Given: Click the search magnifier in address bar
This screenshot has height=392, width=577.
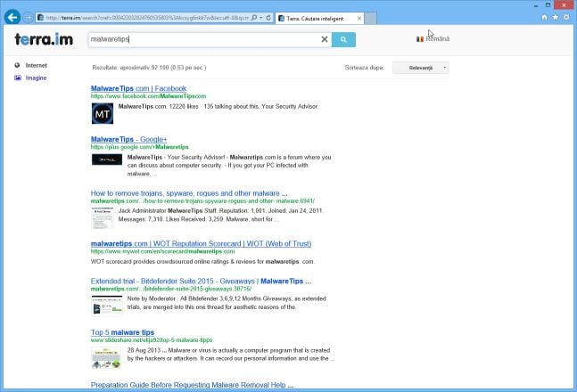Looking at the screenshot, I should point(254,18).
